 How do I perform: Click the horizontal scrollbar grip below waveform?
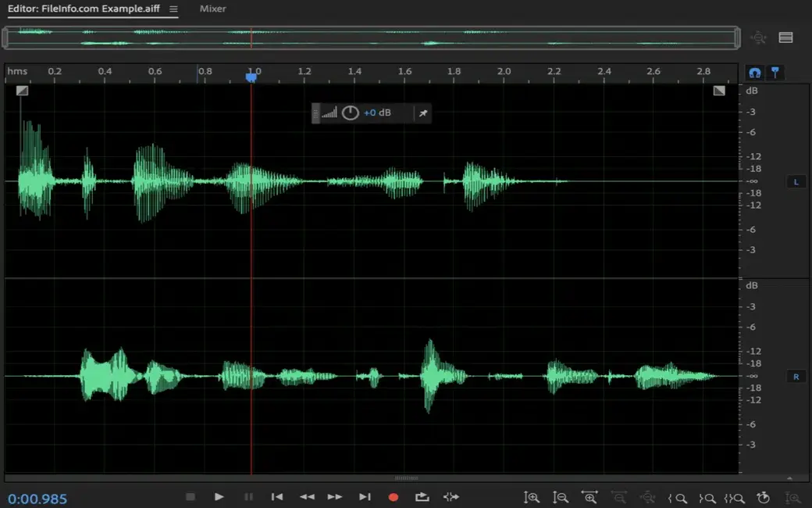[407, 478]
